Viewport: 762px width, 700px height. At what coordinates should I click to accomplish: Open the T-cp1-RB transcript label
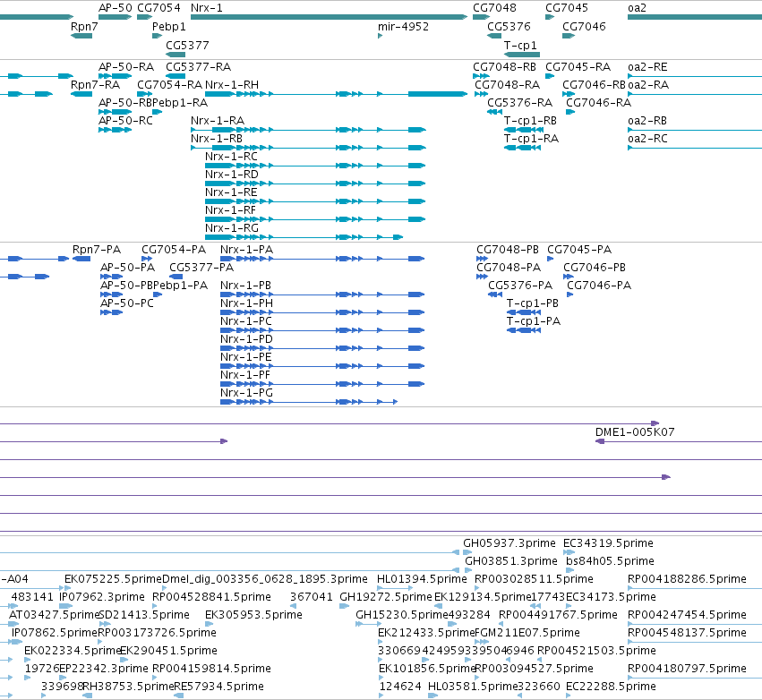click(530, 121)
